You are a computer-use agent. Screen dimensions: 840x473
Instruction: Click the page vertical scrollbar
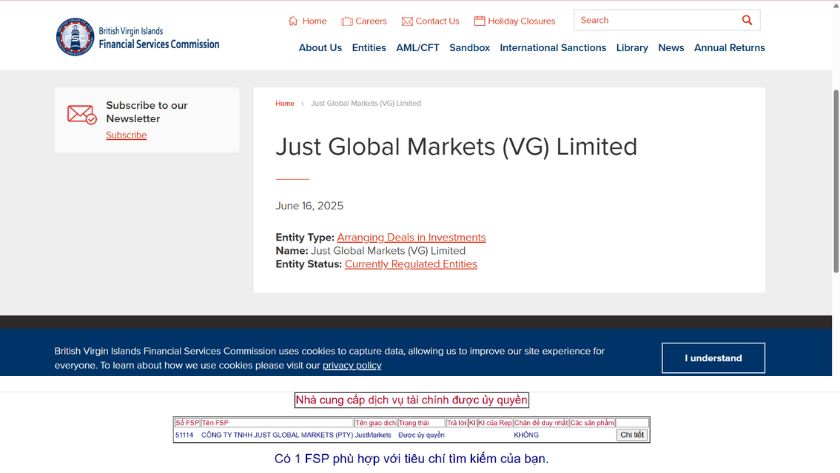point(836,182)
